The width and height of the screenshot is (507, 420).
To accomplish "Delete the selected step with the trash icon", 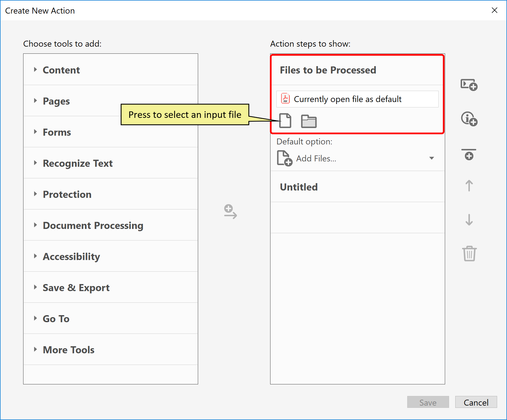I will pyautogui.click(x=469, y=254).
